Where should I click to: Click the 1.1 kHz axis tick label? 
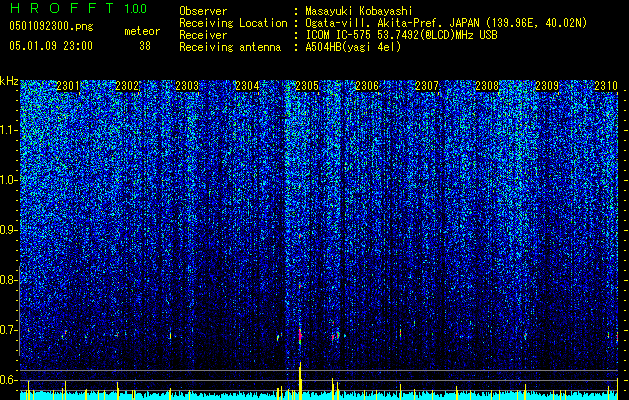9,130
